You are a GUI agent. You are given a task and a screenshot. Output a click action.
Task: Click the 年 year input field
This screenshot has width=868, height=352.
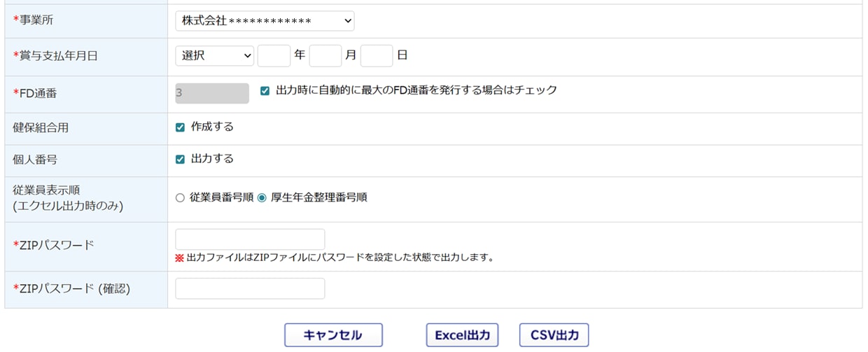click(274, 55)
